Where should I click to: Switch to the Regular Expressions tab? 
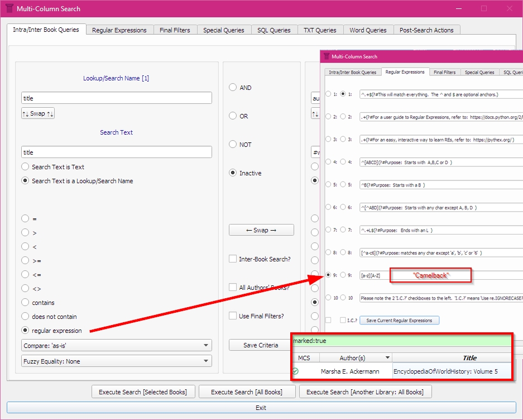tap(119, 30)
